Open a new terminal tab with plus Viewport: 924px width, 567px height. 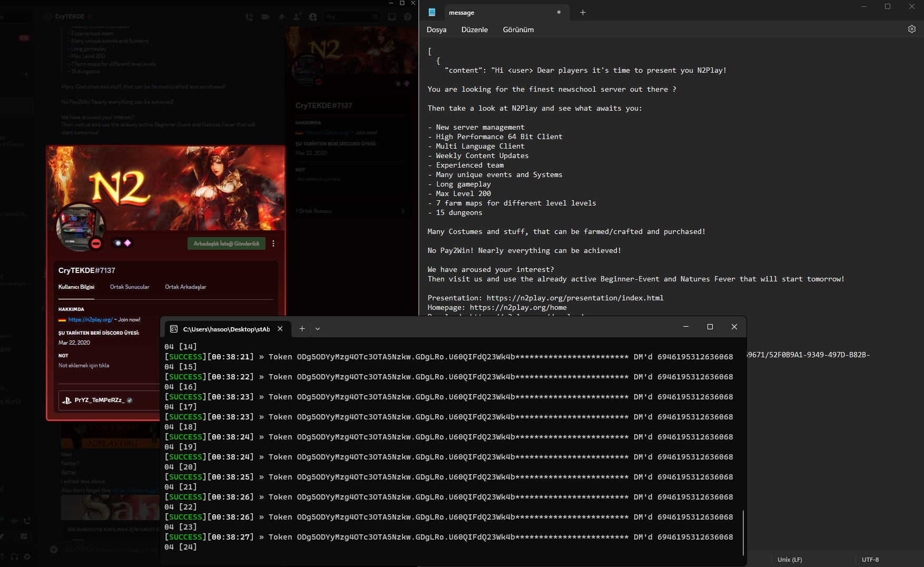coord(302,329)
